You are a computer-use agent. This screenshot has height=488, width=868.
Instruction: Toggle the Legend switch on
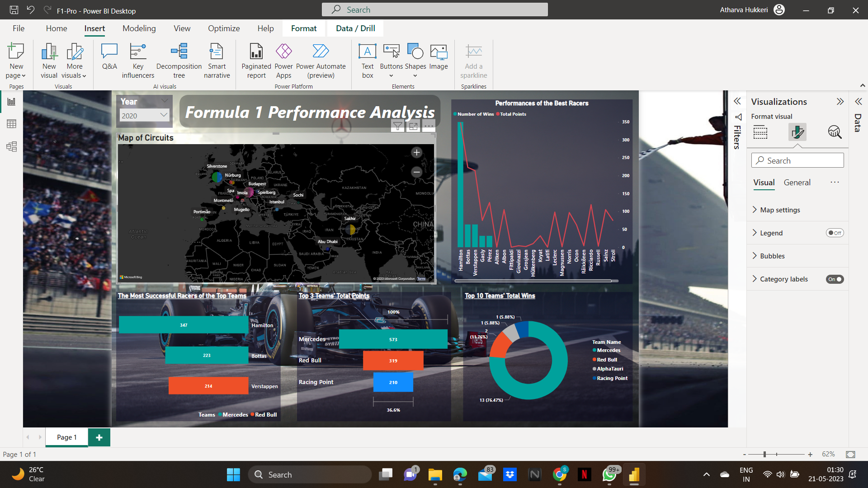coord(835,233)
